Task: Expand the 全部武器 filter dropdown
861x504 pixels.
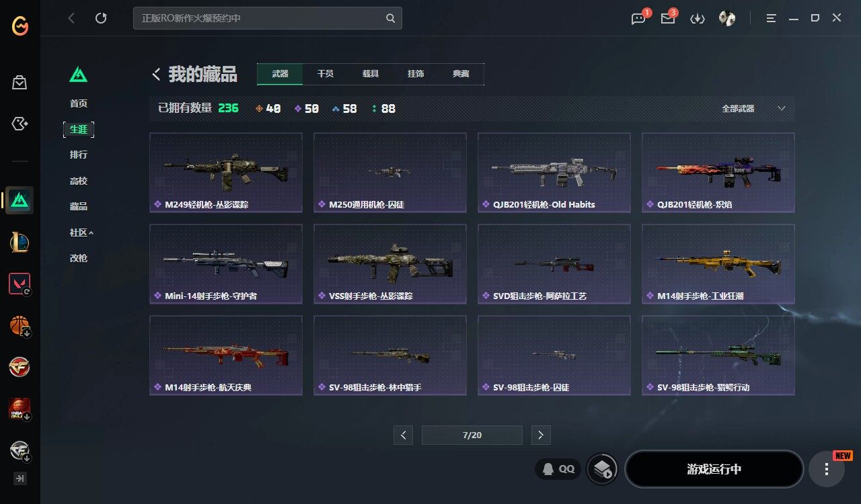Action: point(753,108)
